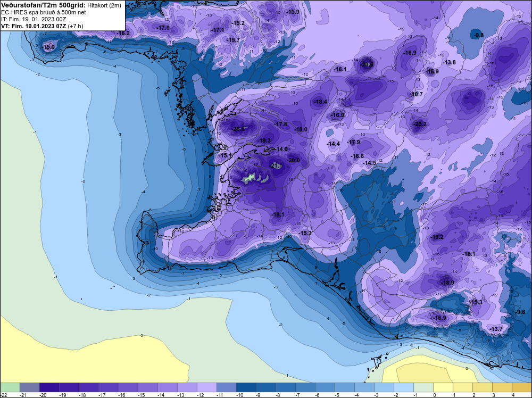Click the legend label -15
The width and height of the screenshot is (532, 398).
tap(141, 395)
